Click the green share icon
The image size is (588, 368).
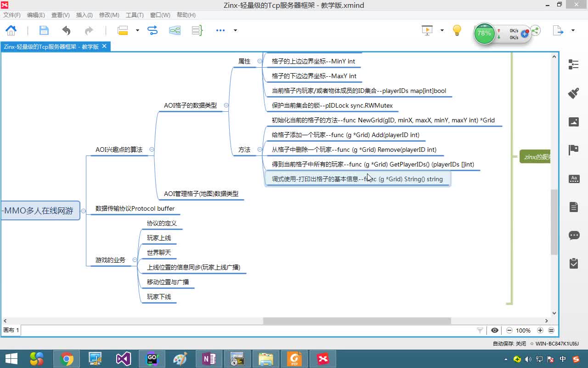[536, 31]
